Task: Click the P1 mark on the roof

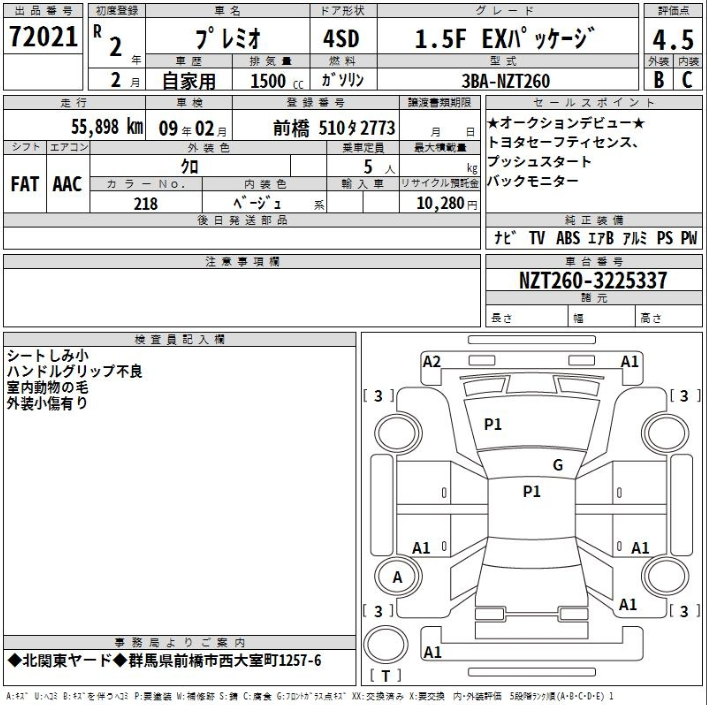Action: pos(531,491)
